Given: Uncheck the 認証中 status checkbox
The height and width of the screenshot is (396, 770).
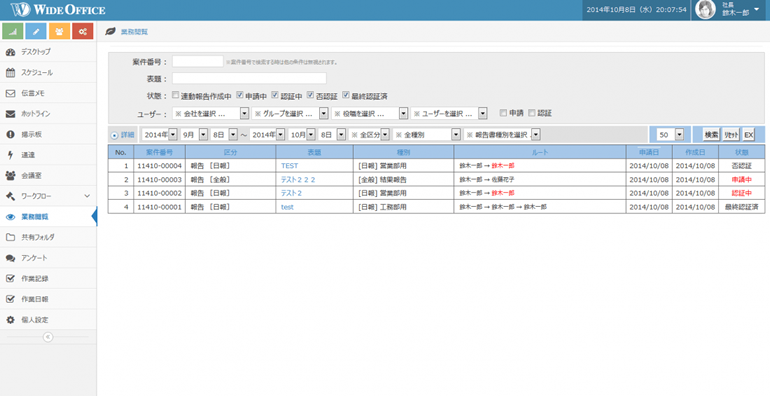Looking at the screenshot, I should (275, 95).
